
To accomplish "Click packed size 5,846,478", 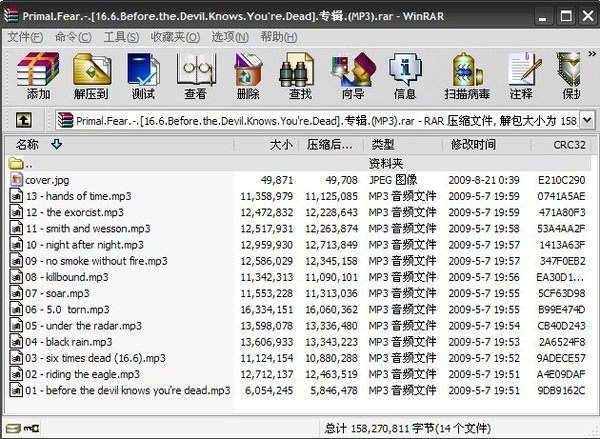I will point(334,390).
